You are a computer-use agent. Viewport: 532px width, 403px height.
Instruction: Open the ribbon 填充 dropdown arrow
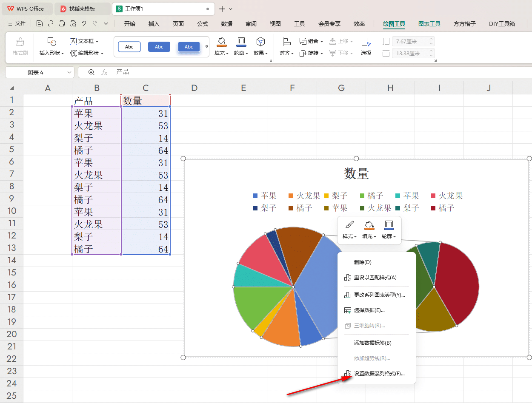coord(228,54)
